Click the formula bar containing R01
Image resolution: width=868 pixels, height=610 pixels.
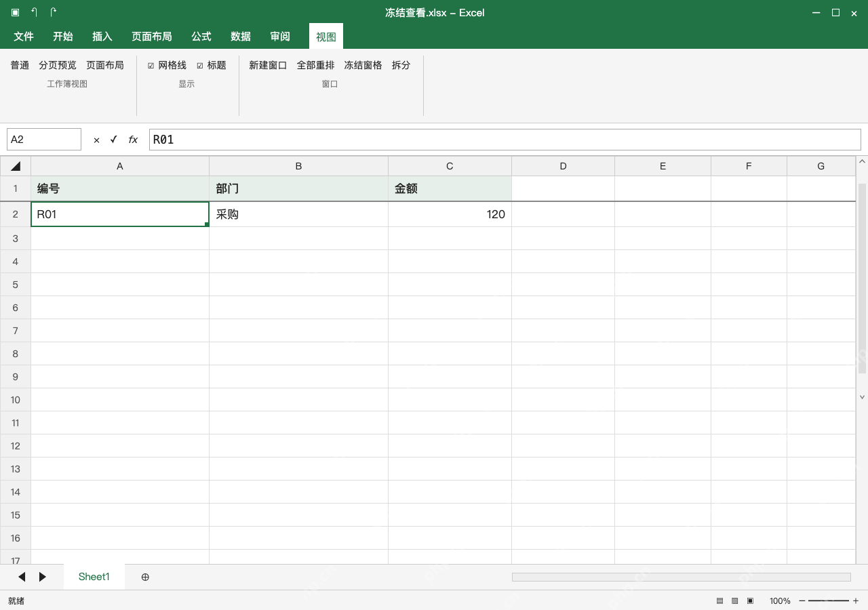(505, 140)
